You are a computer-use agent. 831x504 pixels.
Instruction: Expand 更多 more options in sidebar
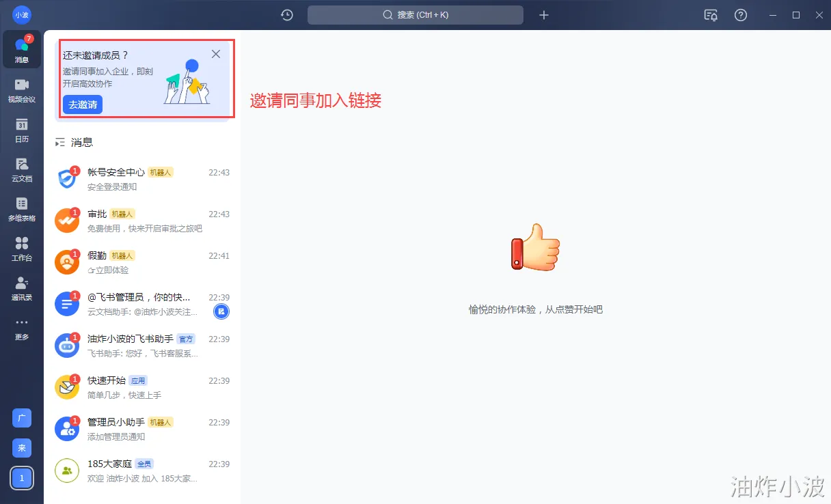tap(22, 328)
